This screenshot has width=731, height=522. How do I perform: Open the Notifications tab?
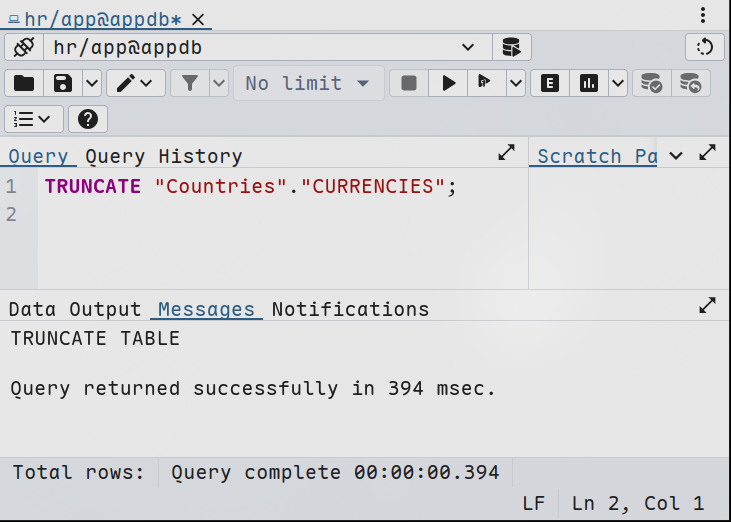[350, 309]
